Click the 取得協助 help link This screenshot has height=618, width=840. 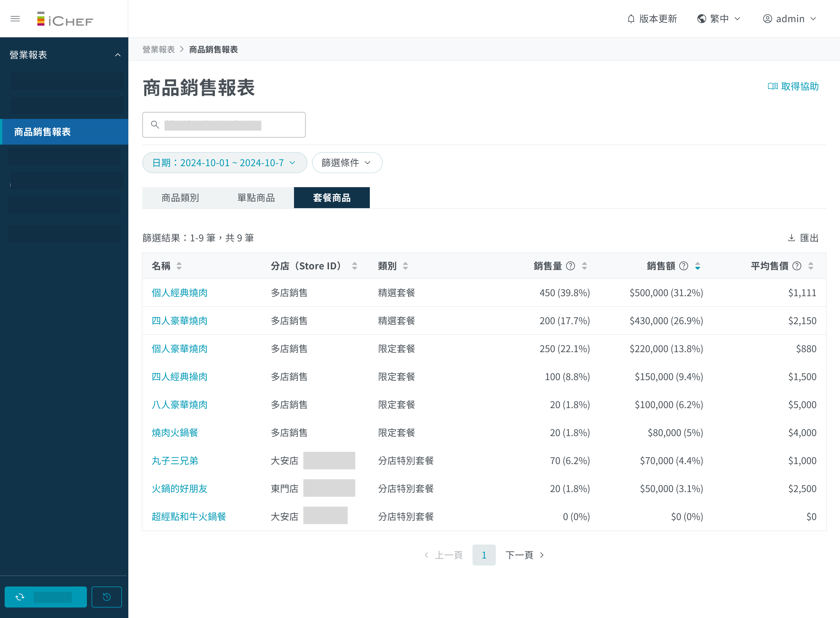[x=793, y=86]
